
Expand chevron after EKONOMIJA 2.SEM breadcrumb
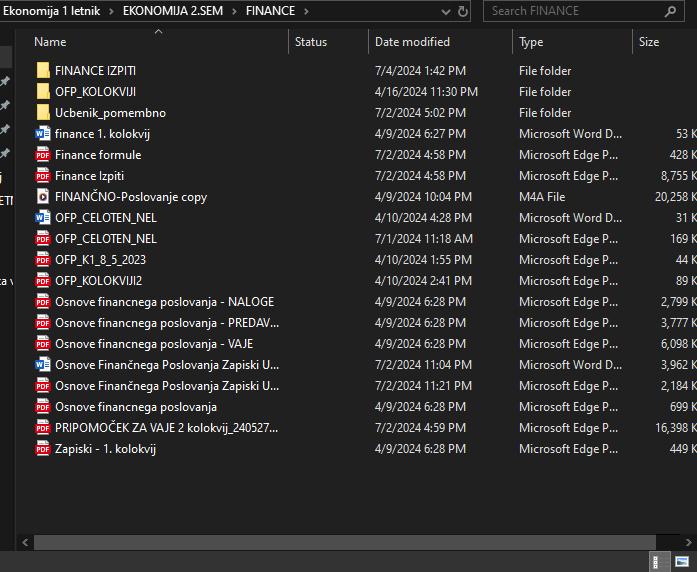(x=236, y=11)
